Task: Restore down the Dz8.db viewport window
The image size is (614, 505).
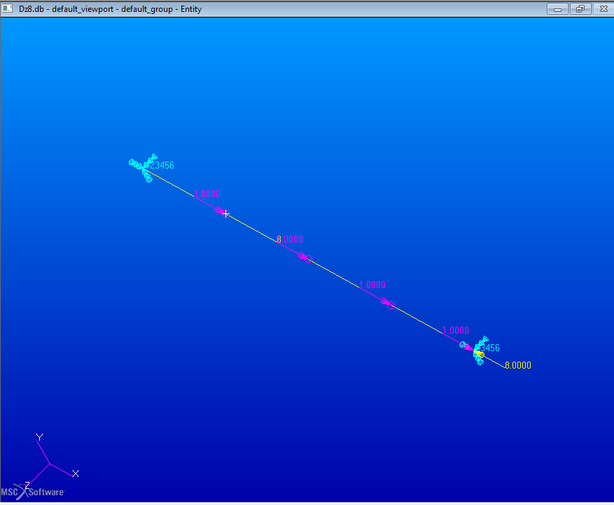Action: click(580, 9)
